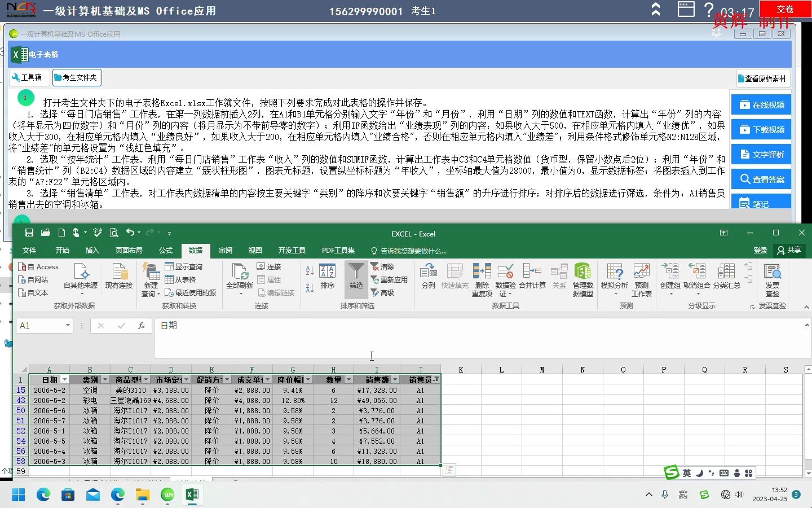812x508 pixels.
Task: Expand From Other Sources (自其他来源) dropdown
Action: tap(81, 294)
